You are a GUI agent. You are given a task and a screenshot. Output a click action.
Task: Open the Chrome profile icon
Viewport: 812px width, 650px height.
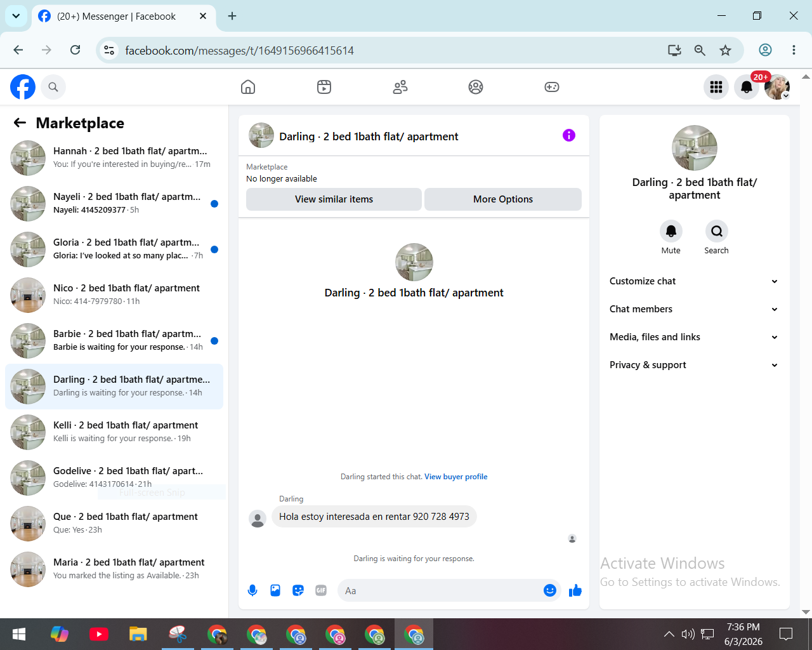coord(766,50)
